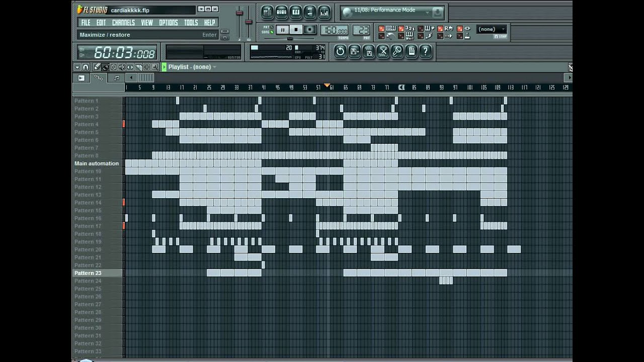This screenshot has height=362, width=644.
Task: Select the slip tool in playlist
Action: [130, 67]
